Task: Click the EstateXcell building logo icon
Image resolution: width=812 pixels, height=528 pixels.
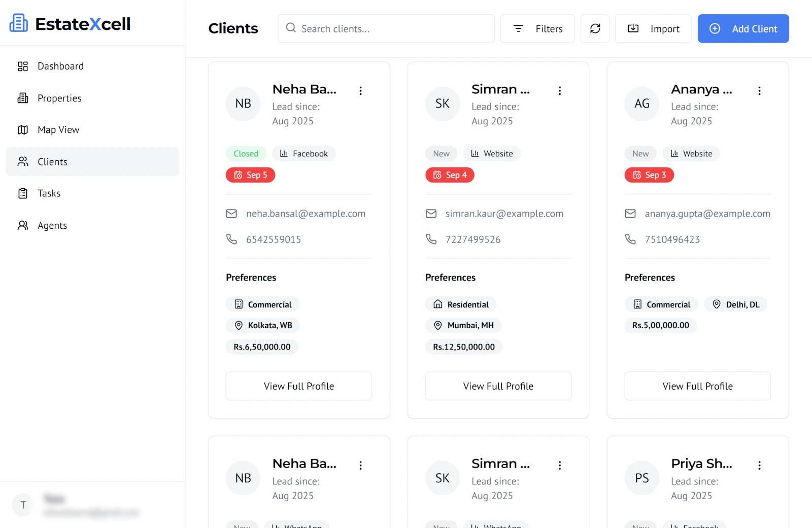Action: click(x=19, y=23)
